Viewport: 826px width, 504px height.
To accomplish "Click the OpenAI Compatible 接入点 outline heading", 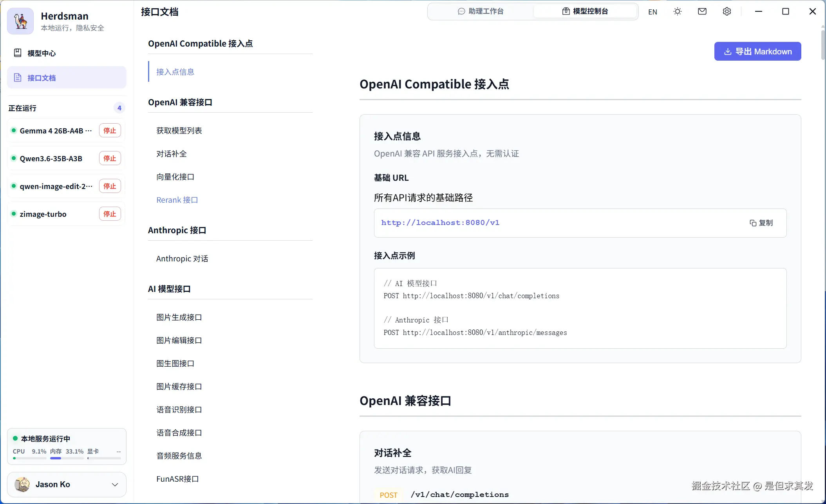I will pos(201,43).
